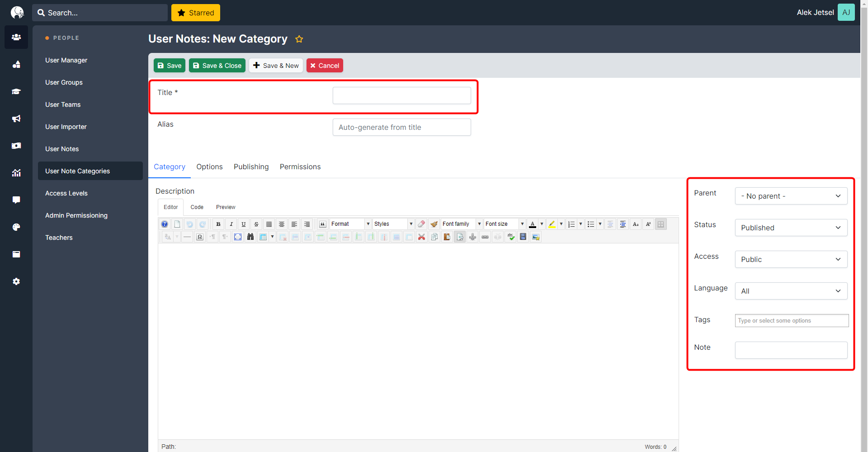868x452 pixels.
Task: Toggle the numbered list button
Action: coord(571,224)
